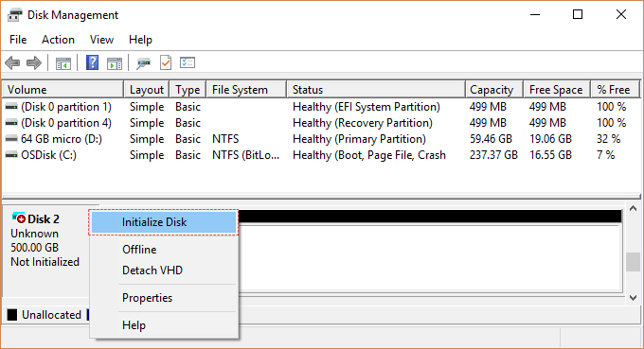This screenshot has height=349, width=644.
Task: Toggle the Show/Hide Action Pane icon
Action: click(115, 63)
